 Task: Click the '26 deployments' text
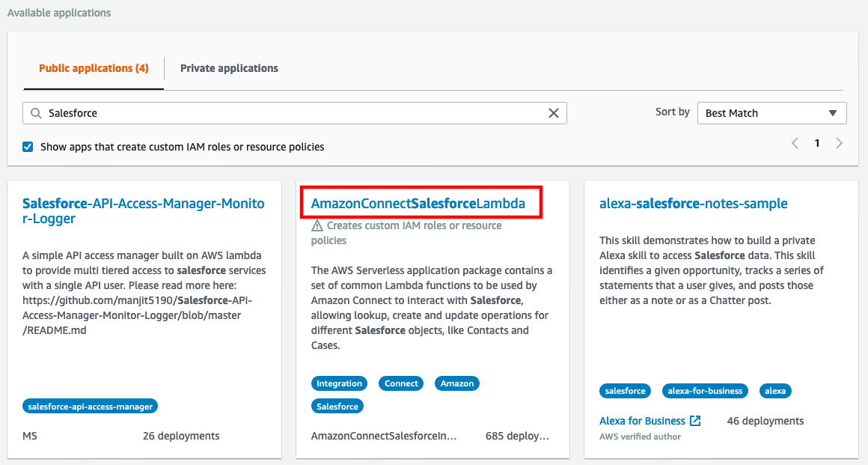click(x=181, y=437)
